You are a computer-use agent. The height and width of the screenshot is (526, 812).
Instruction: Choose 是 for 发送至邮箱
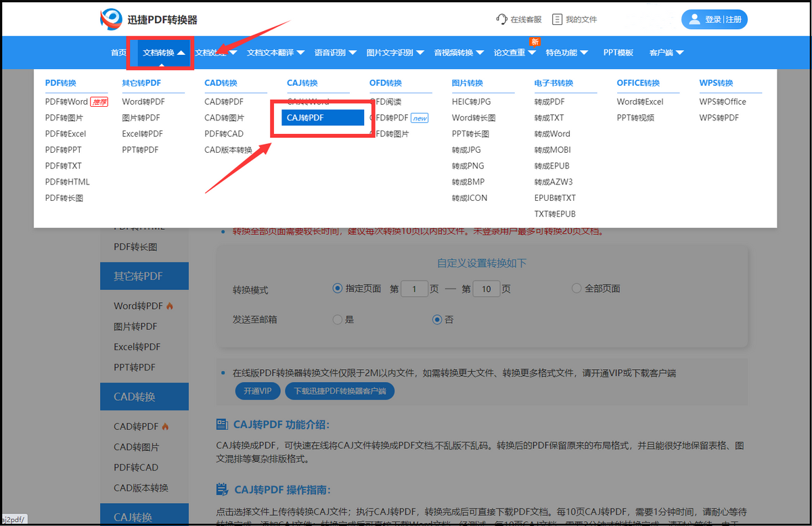point(338,319)
